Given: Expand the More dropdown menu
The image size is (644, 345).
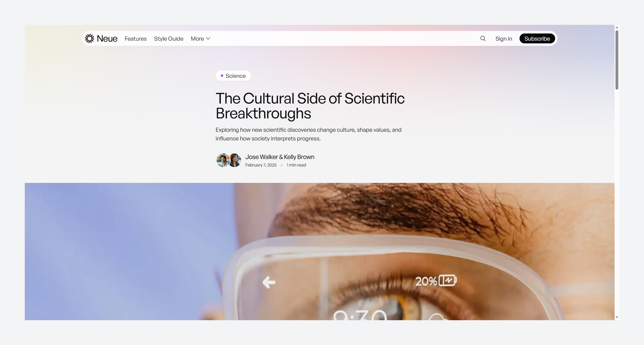Looking at the screenshot, I should (x=200, y=38).
